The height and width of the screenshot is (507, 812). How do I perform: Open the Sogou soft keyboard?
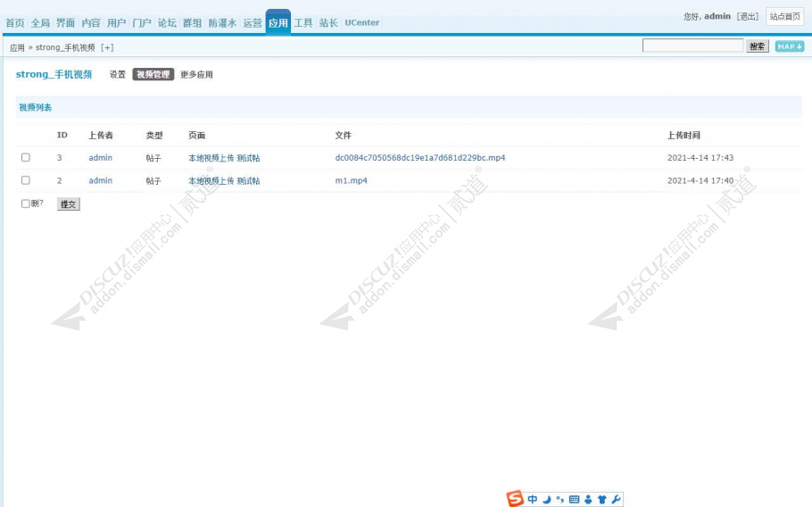coord(574,499)
